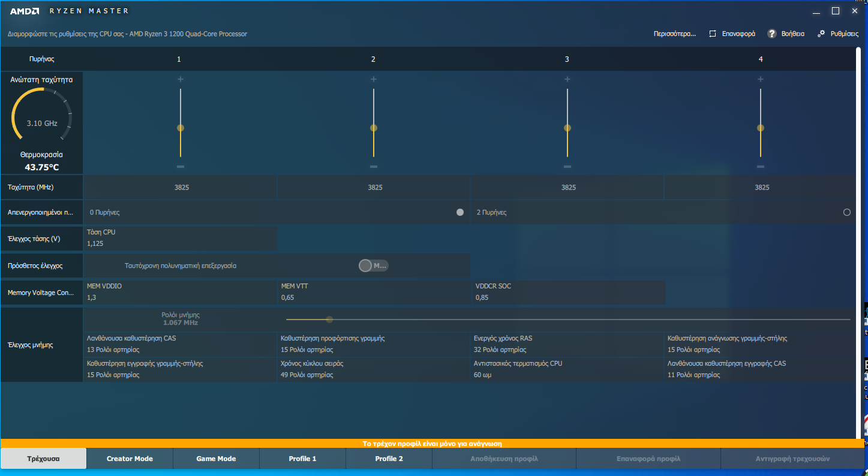Click the Αποθήκευση προφίλ button

pos(504,459)
